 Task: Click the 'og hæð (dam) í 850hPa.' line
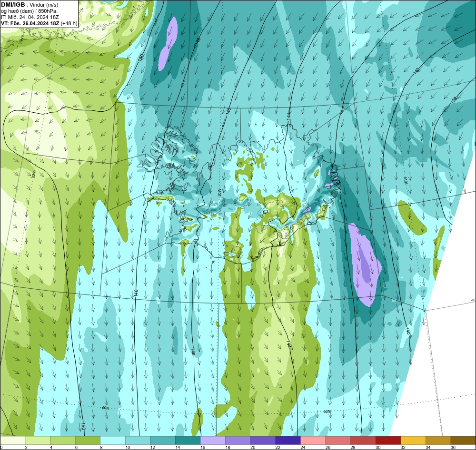(29, 11)
